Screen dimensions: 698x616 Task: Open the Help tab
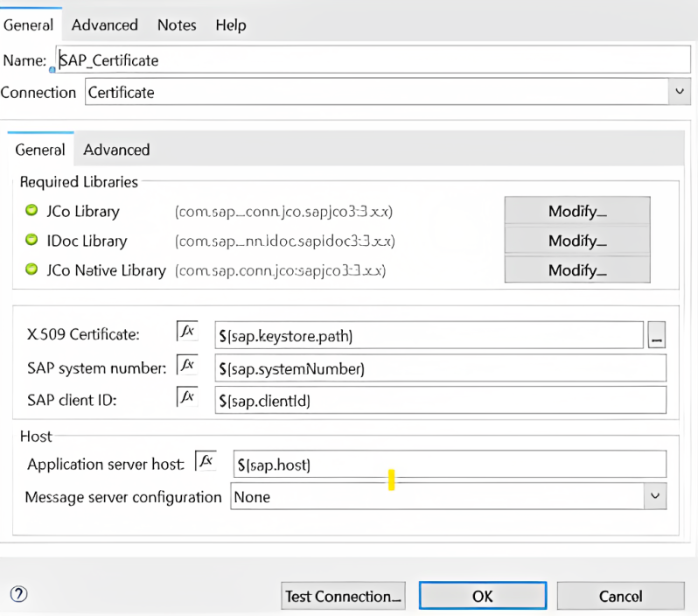(x=231, y=25)
